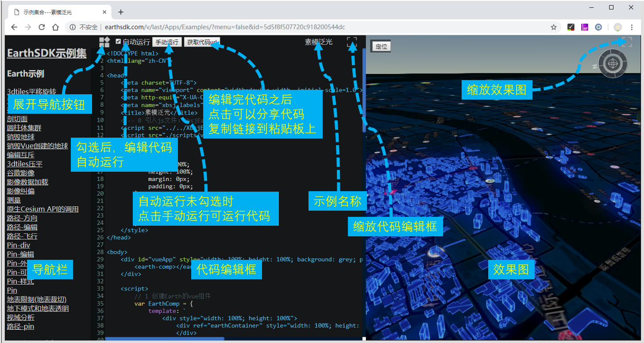Open the plain Pin example link
The height and width of the screenshot is (343, 644).
[12, 290]
